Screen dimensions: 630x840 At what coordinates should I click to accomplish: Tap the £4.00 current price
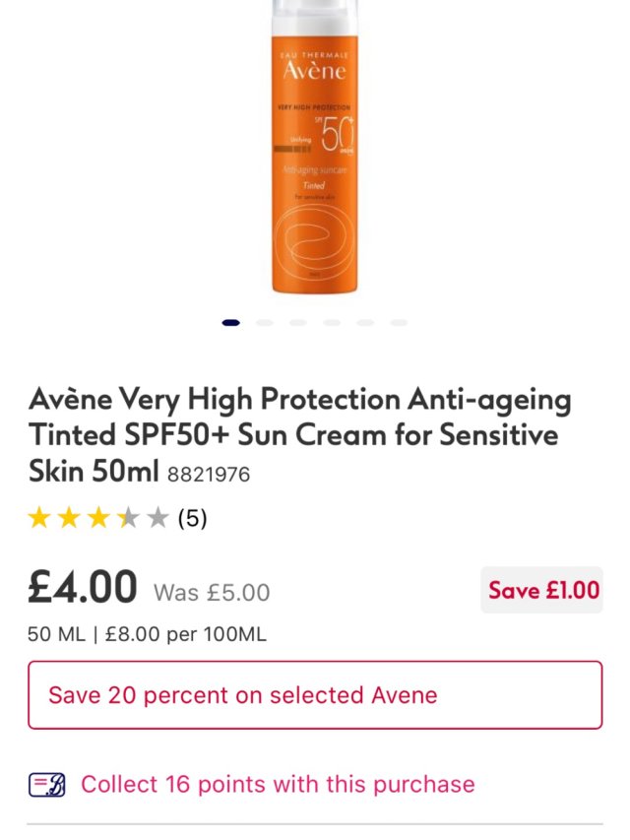[x=83, y=587]
